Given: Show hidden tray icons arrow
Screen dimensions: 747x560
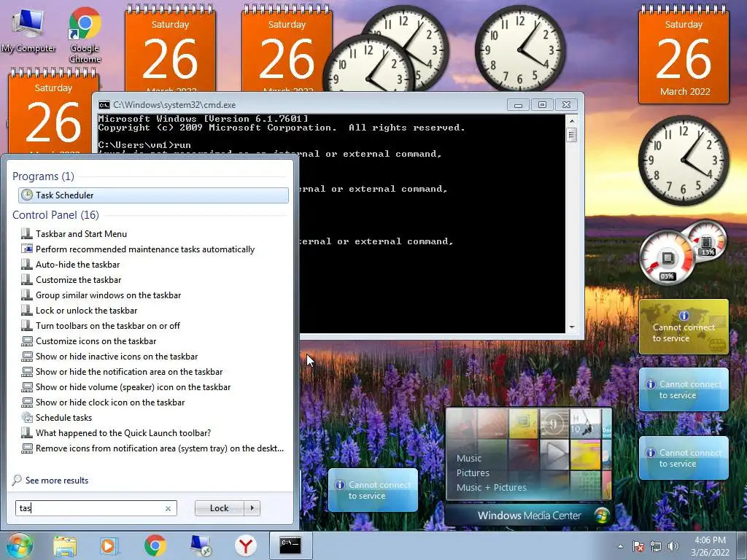Looking at the screenshot, I should pyautogui.click(x=620, y=546).
